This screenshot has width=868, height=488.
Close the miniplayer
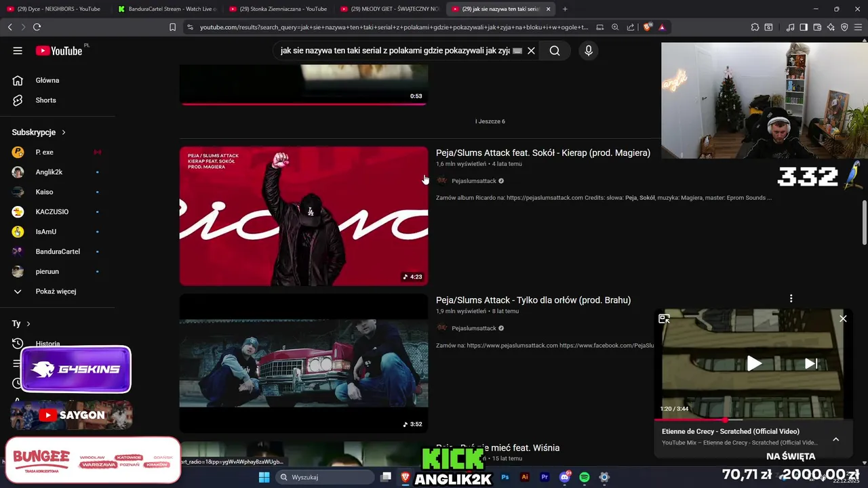click(x=843, y=319)
